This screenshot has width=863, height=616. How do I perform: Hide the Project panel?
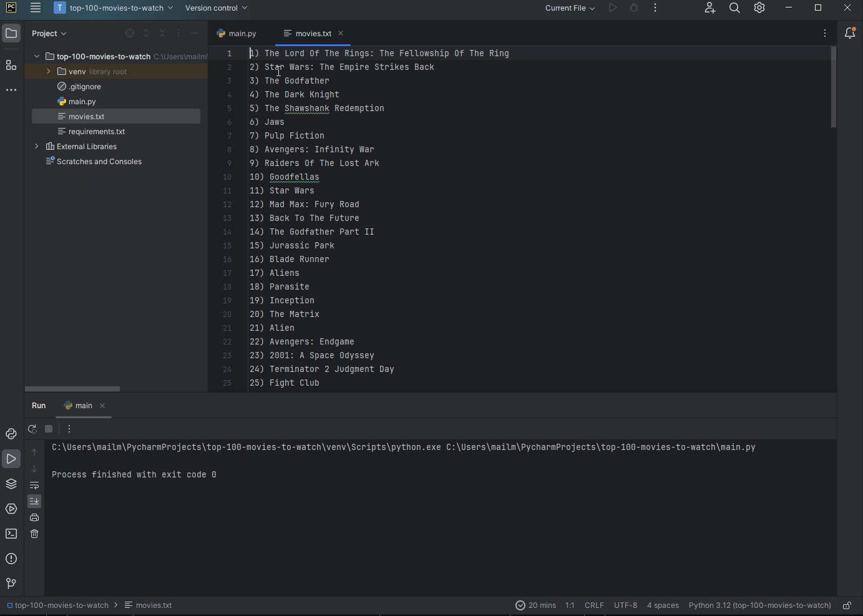click(x=195, y=34)
